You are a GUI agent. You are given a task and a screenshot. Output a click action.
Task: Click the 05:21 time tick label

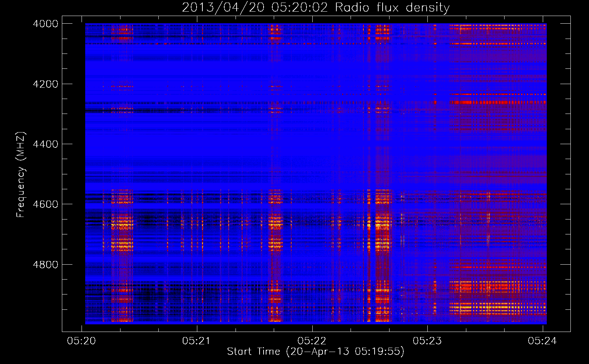(x=197, y=341)
